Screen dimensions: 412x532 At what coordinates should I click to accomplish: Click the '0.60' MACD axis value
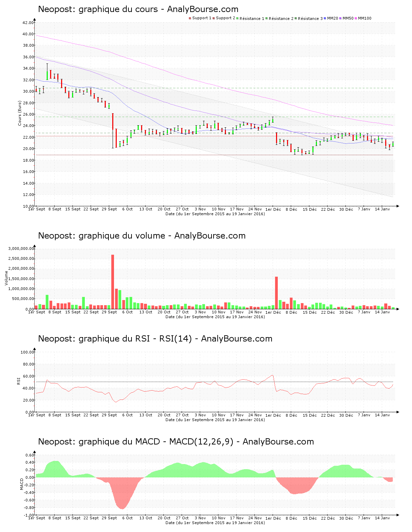30,455
